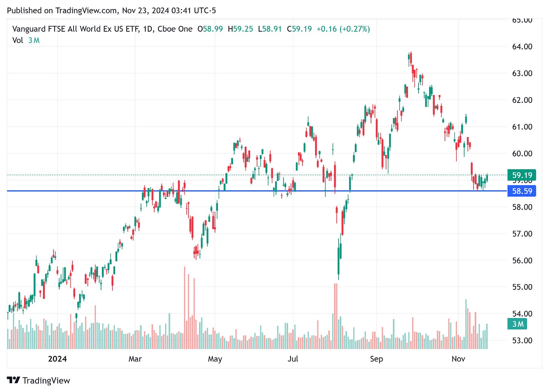Click the 62.00 price axis label

click(522, 100)
